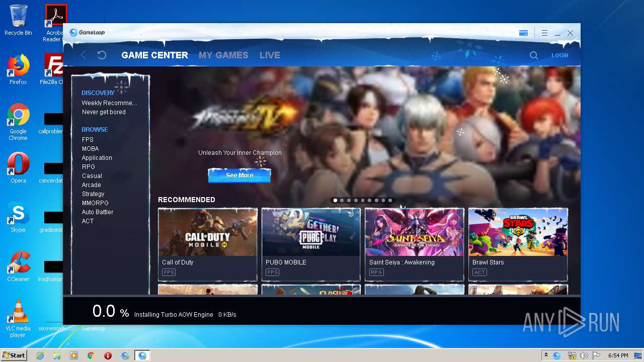
Task: Open the file explorer taskbar icon
Action: (57, 355)
